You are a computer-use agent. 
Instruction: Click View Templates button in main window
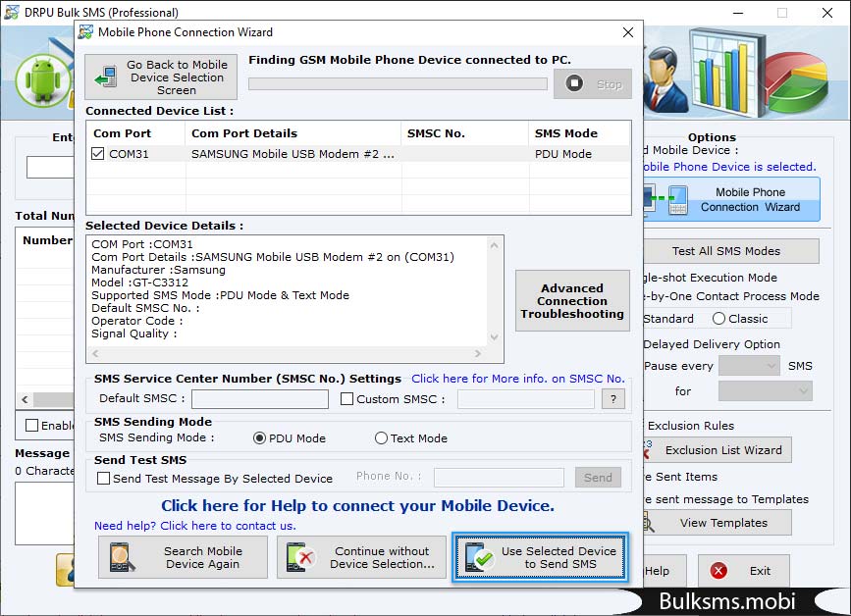(717, 523)
